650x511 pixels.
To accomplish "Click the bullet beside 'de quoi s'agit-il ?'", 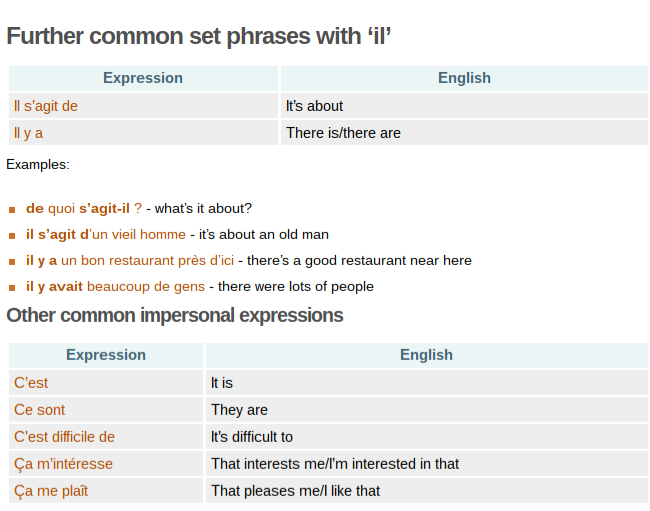I will point(12,209).
